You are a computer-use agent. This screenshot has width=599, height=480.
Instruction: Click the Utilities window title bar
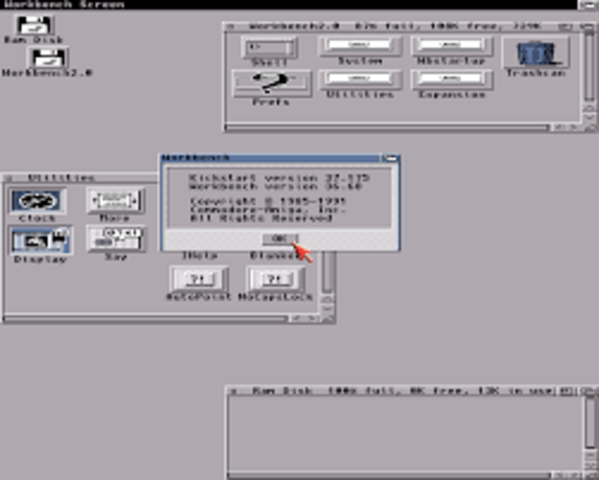coord(86,178)
